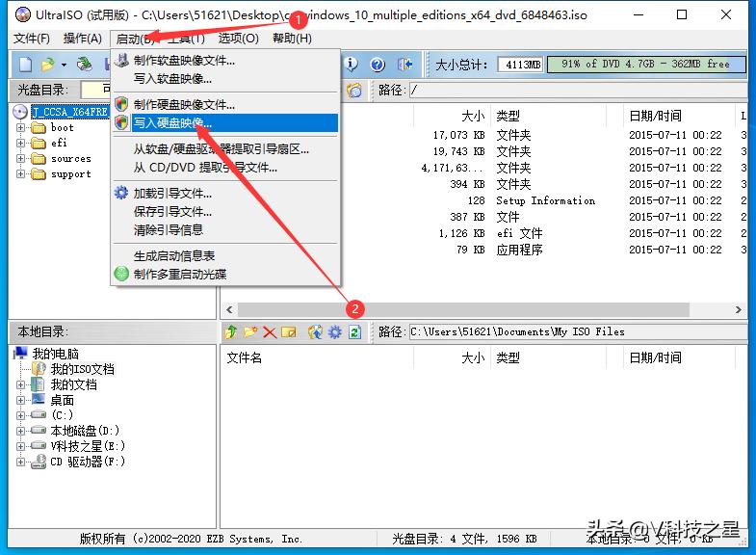The width and height of the screenshot is (756, 555).
Task: Choose 清除引导信息 menu entry
Action: tap(225, 229)
